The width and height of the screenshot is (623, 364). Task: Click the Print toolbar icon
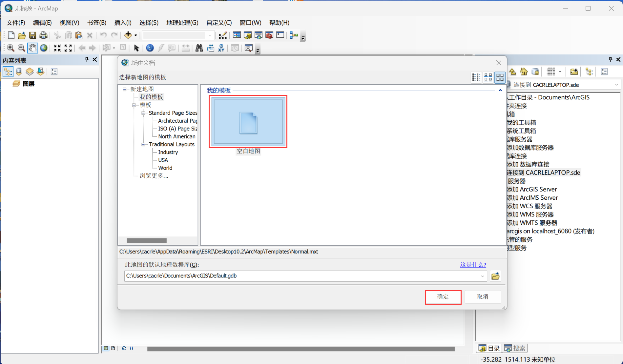pyautogui.click(x=43, y=35)
